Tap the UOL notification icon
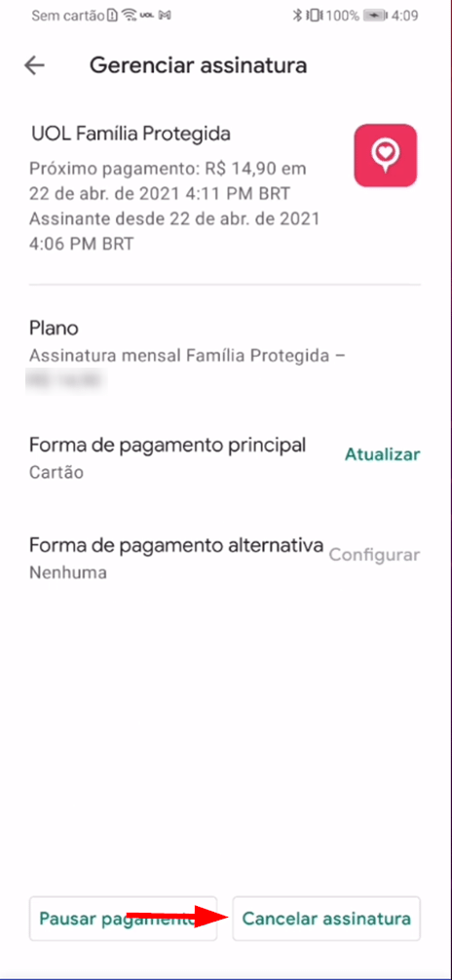This screenshot has width=452, height=980. pos(147,15)
